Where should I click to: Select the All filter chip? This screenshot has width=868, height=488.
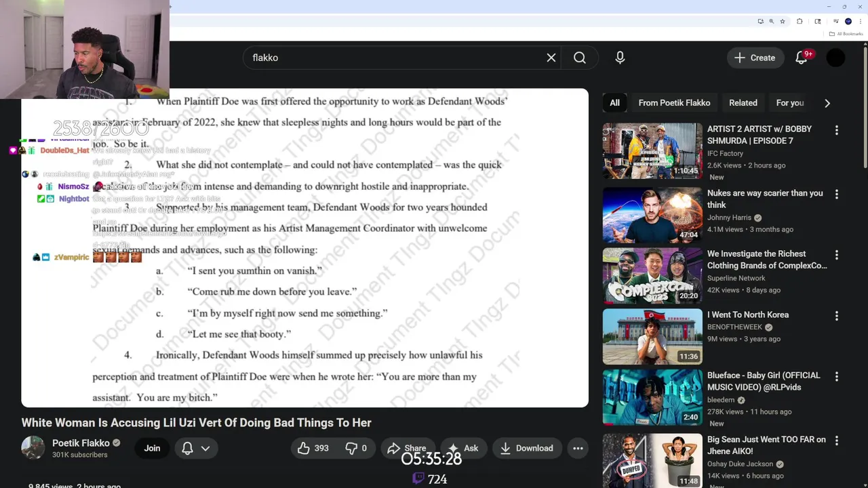(x=614, y=103)
